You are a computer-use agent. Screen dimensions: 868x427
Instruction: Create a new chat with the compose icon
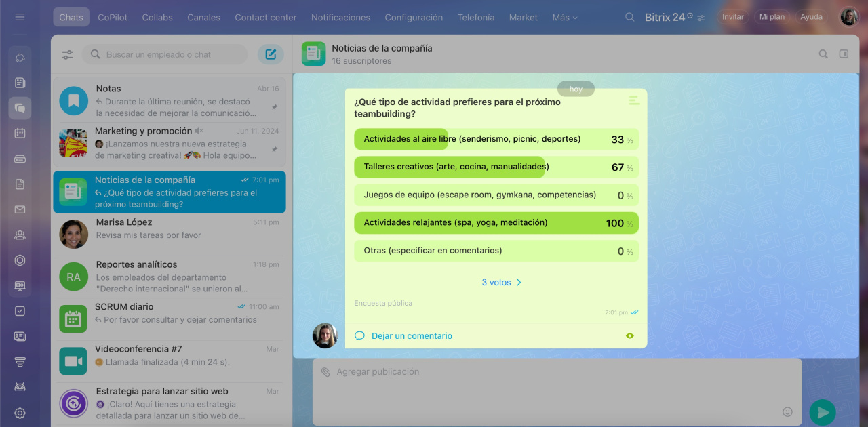(271, 54)
